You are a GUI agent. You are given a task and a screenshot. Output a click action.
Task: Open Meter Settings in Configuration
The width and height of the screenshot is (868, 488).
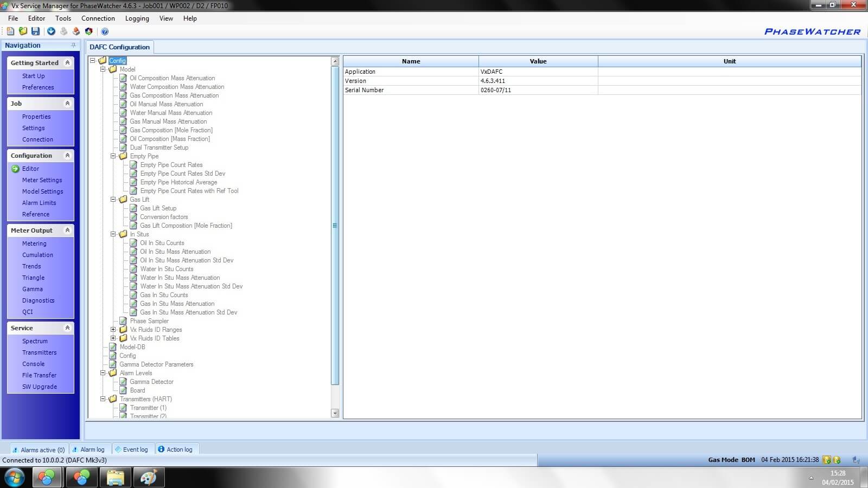pos(42,180)
